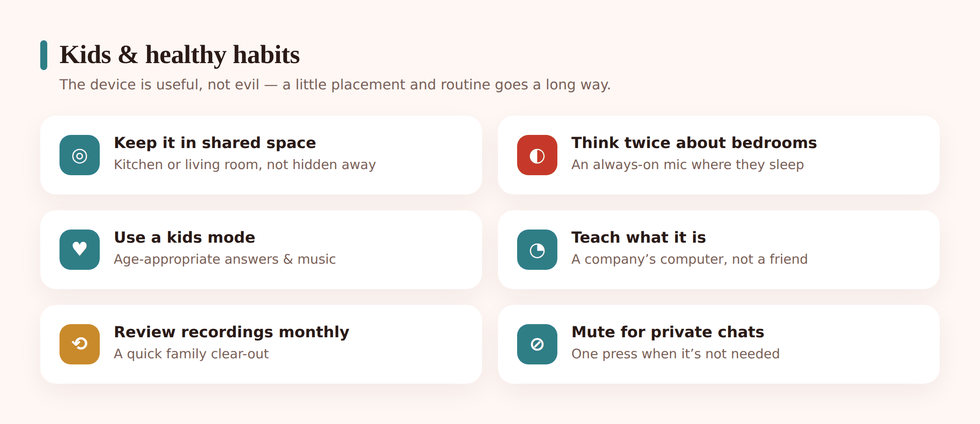Screen dimensions: 980x424
Task: Click the orange refresh arrow recordings icon
Action: tap(80, 344)
